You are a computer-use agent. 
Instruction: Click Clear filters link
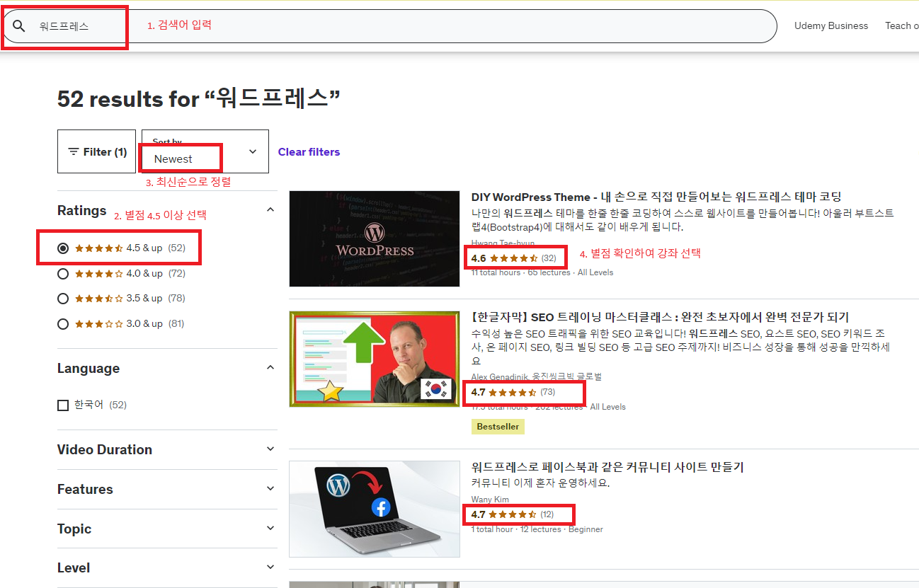(x=309, y=152)
